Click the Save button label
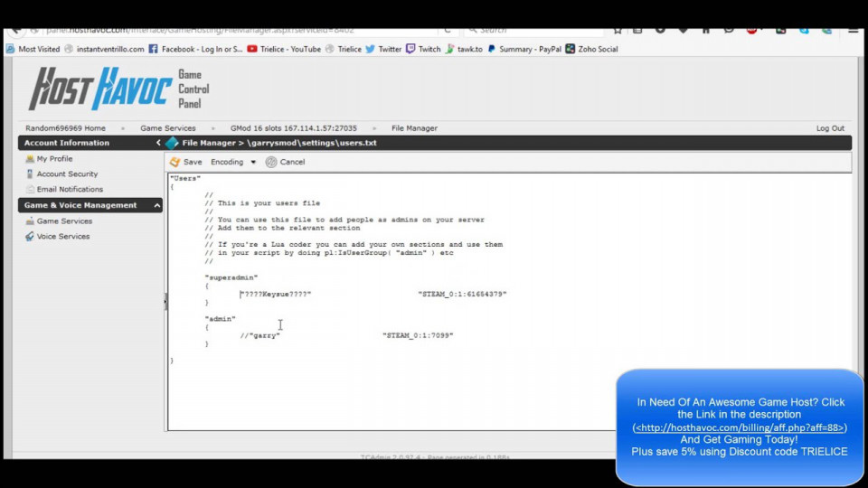This screenshot has width=868, height=488. point(193,162)
